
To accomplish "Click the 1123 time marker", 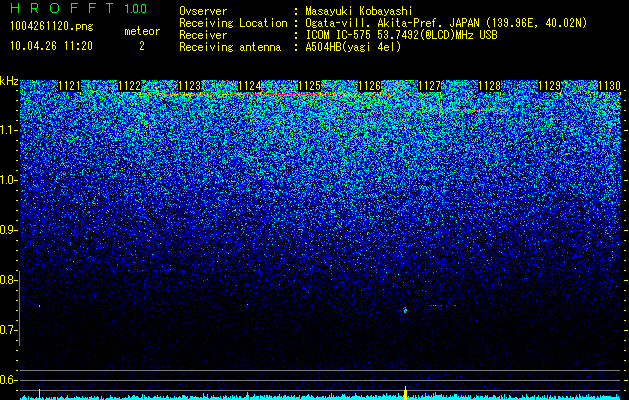I will [x=189, y=86].
